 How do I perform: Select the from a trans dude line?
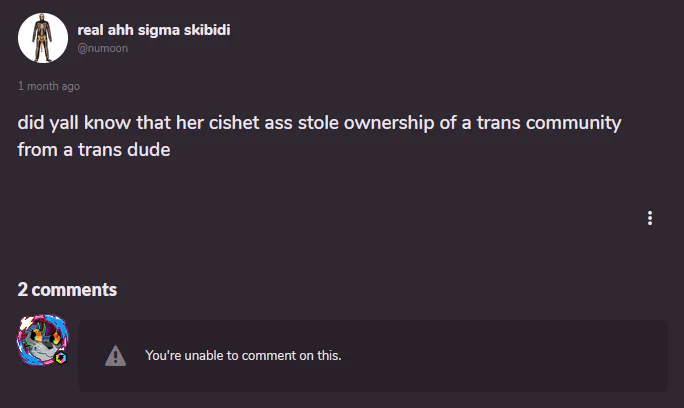click(x=94, y=150)
